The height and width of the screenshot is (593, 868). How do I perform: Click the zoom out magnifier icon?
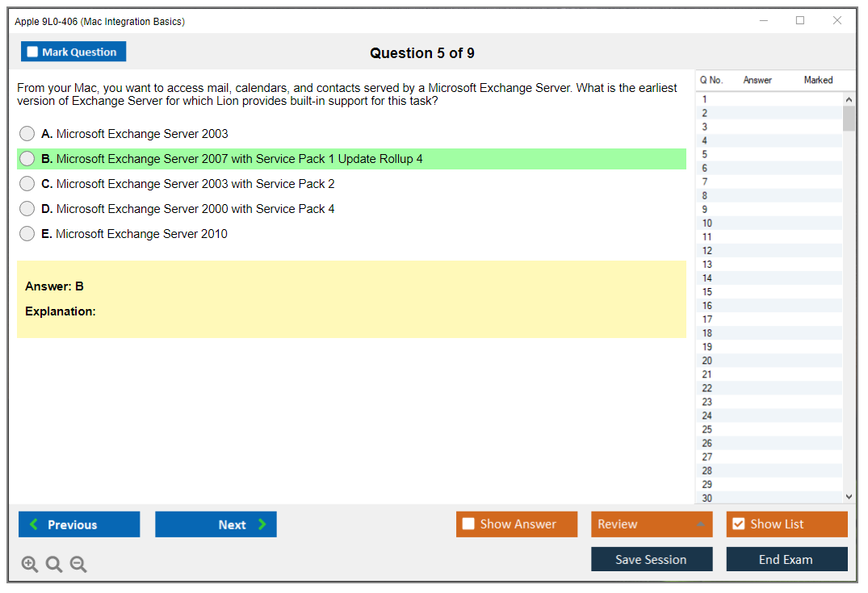click(78, 565)
